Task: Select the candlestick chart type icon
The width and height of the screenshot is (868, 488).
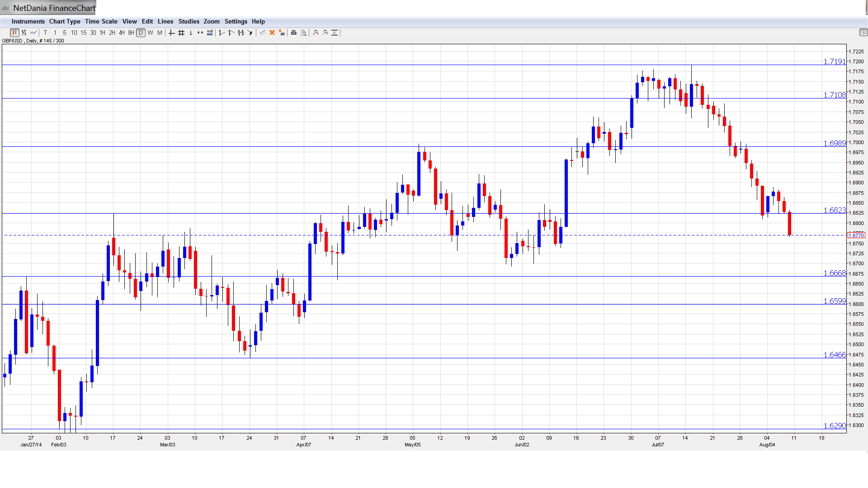Action: point(14,33)
